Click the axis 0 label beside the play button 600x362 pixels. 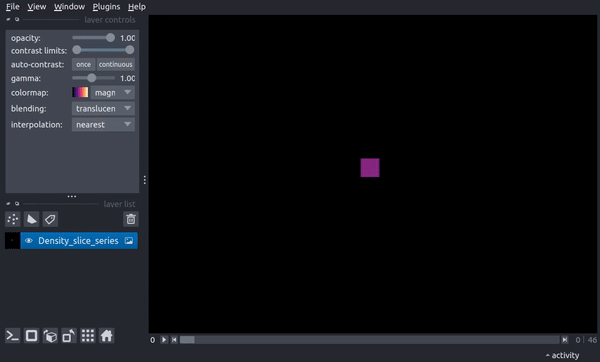point(152,340)
